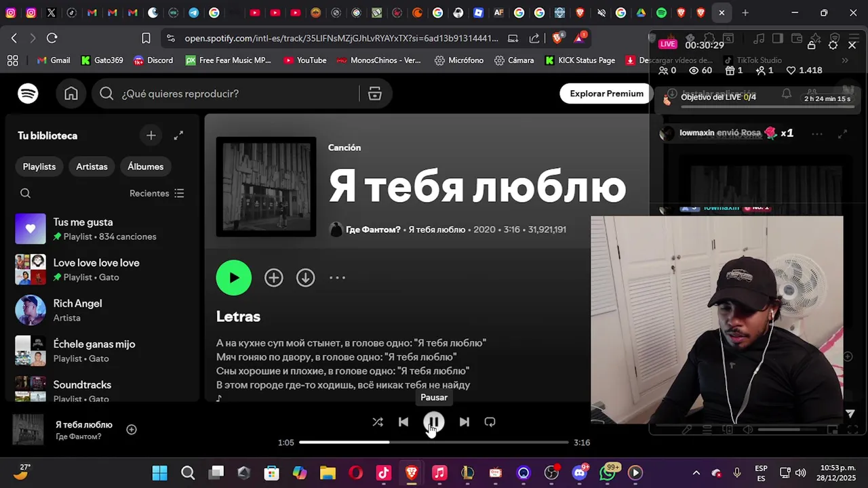The width and height of the screenshot is (868, 488).
Task: Open the Recientes sort dropdown
Action: tap(157, 193)
